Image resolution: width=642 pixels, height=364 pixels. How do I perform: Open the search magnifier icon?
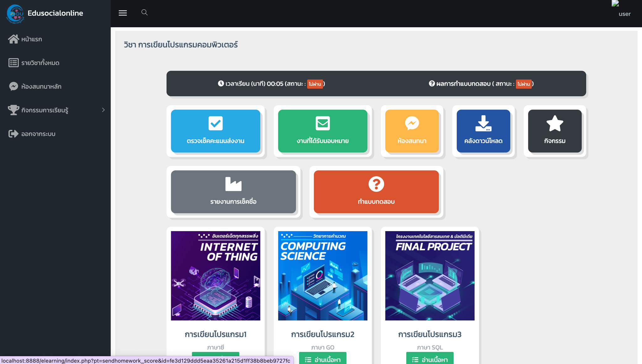[x=144, y=12]
